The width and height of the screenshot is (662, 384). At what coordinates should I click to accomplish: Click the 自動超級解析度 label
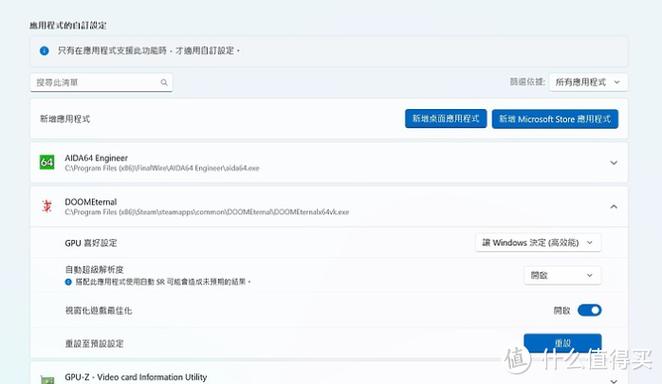[94, 270]
